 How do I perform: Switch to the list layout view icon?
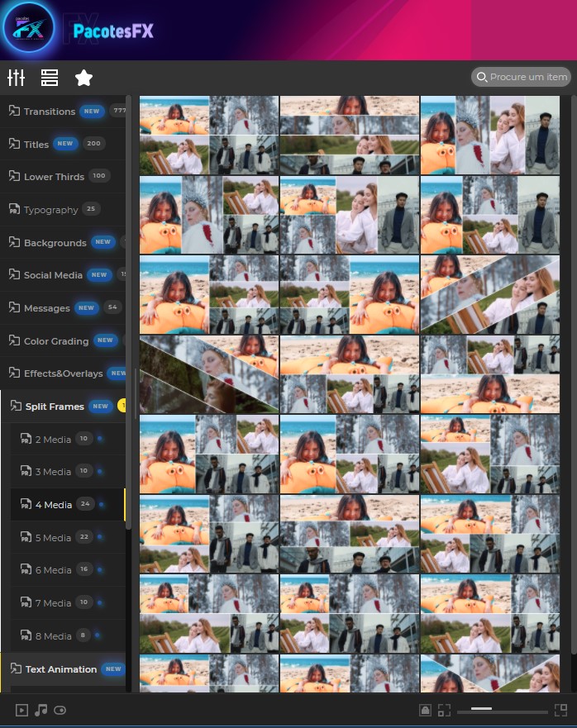tap(50, 78)
